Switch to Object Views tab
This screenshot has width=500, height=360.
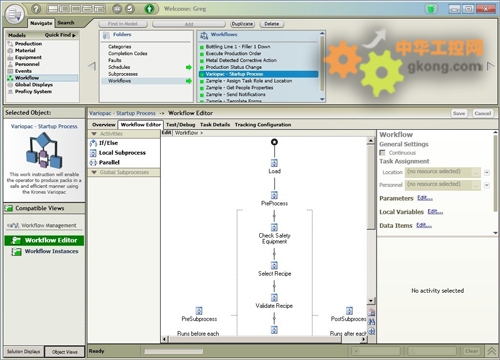pos(65,352)
